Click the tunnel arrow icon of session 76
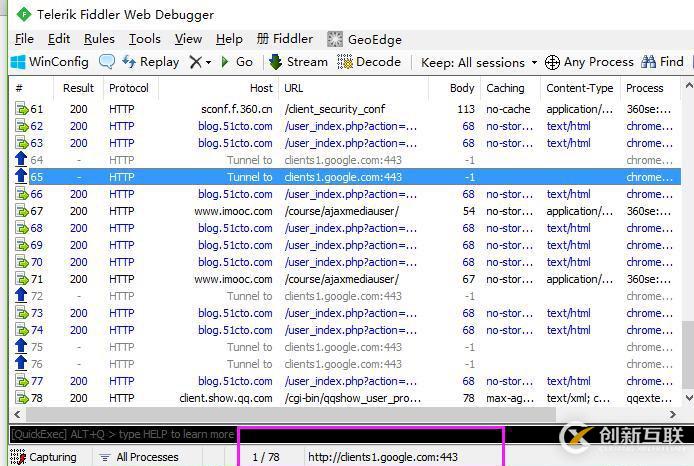 [21, 363]
